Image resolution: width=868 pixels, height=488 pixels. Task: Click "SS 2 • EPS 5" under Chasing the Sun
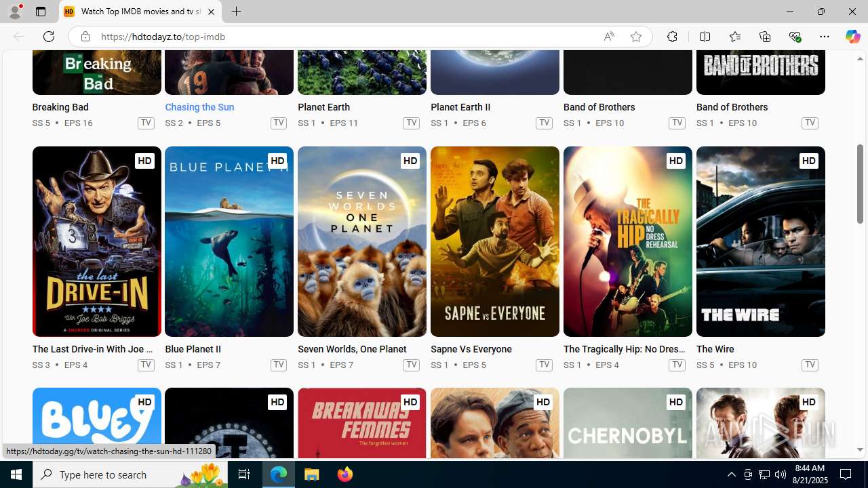click(x=193, y=123)
